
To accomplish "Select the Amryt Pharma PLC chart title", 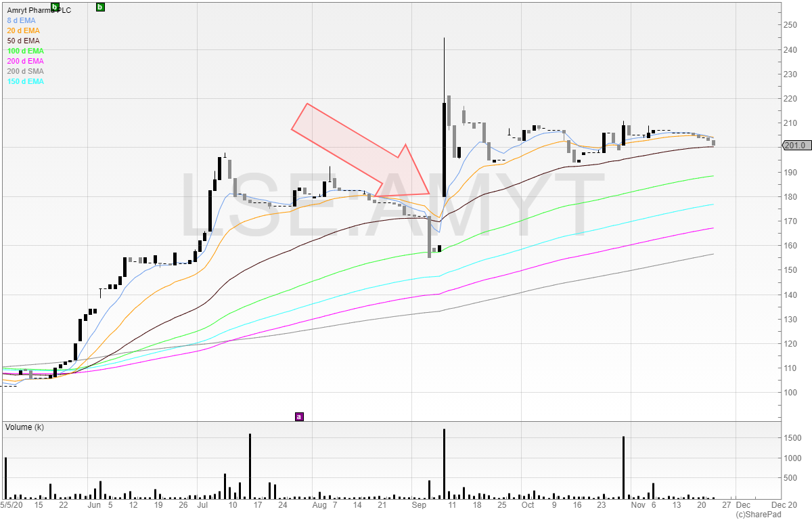I will point(39,10).
